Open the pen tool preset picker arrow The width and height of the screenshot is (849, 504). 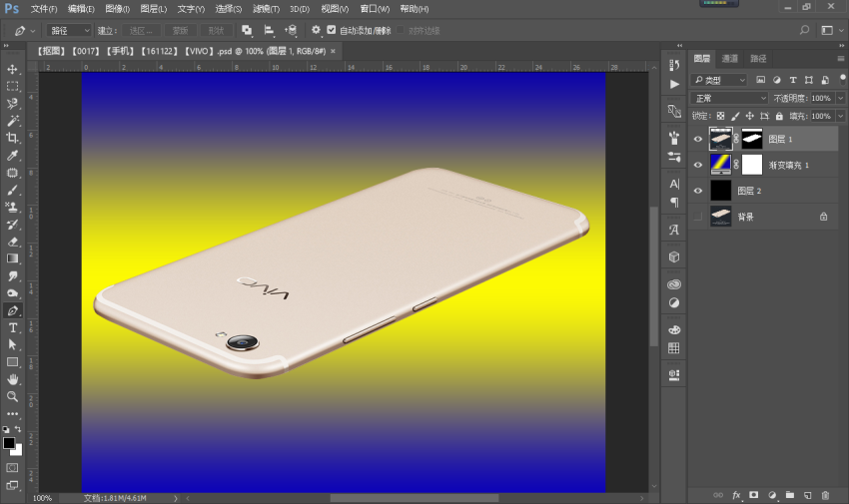(33, 31)
